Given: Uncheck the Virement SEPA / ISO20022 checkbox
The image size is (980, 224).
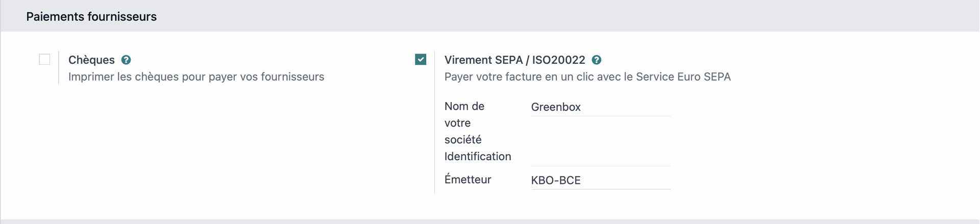Looking at the screenshot, I should 421,60.
